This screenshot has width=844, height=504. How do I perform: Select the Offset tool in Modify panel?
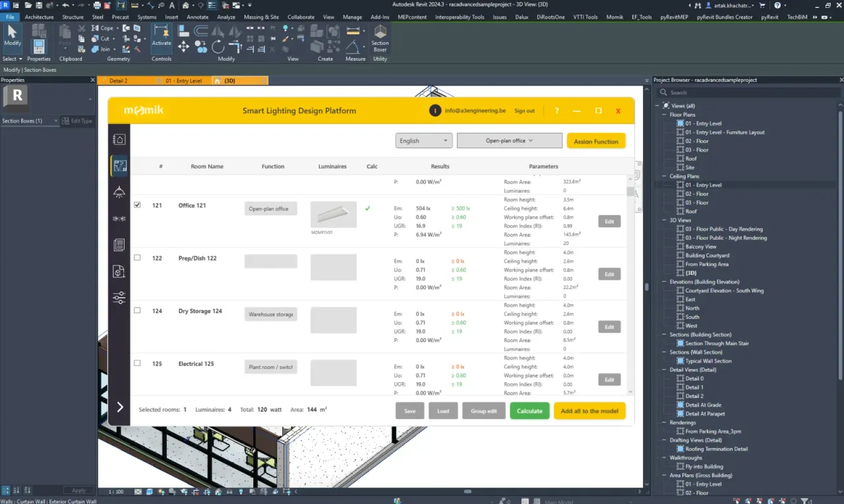(x=200, y=30)
